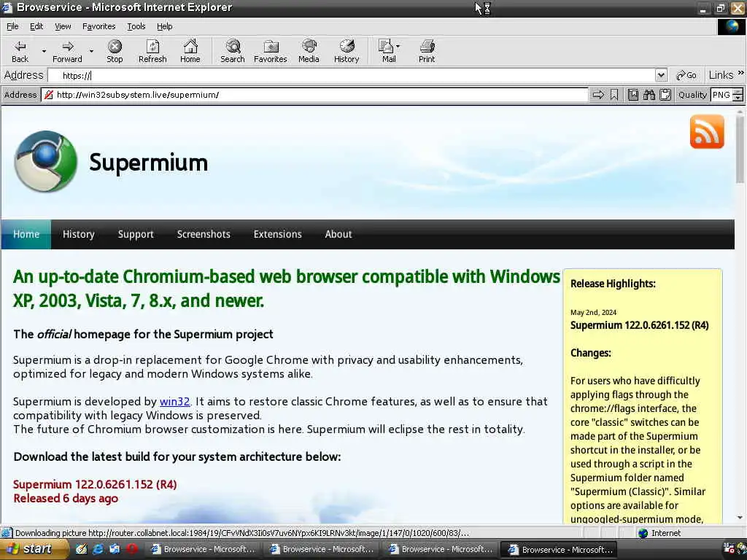
Task: Click the orange RSS feed icon
Action: point(707,131)
